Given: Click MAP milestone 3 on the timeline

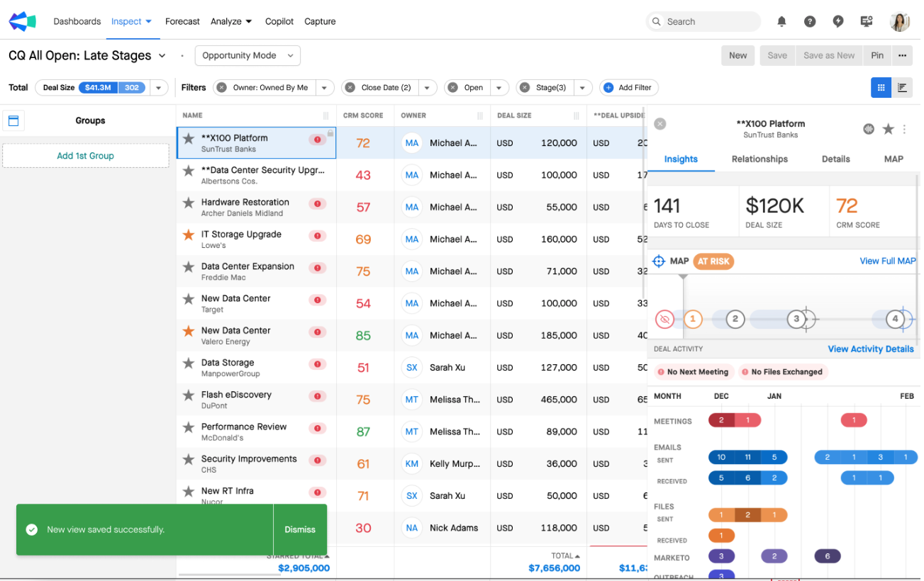Looking at the screenshot, I should 796,320.
